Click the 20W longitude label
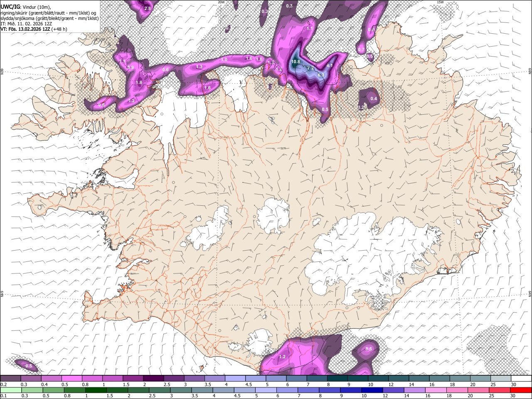 click(221, 2)
